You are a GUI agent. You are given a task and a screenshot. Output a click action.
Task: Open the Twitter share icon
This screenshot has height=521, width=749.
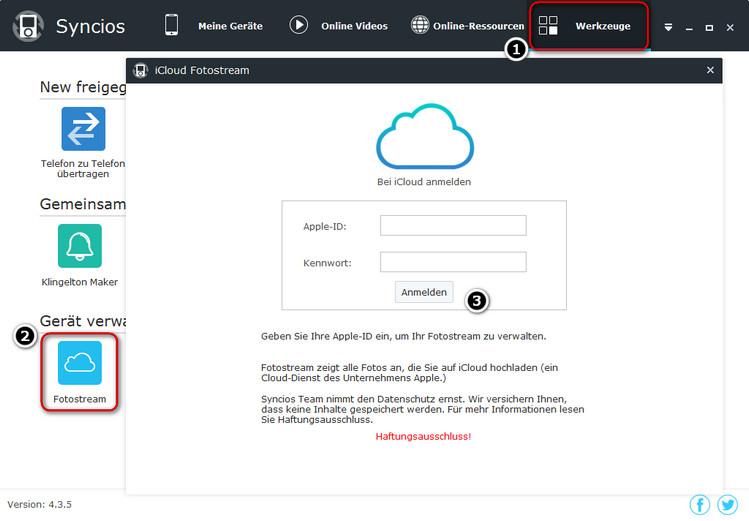pos(728,505)
